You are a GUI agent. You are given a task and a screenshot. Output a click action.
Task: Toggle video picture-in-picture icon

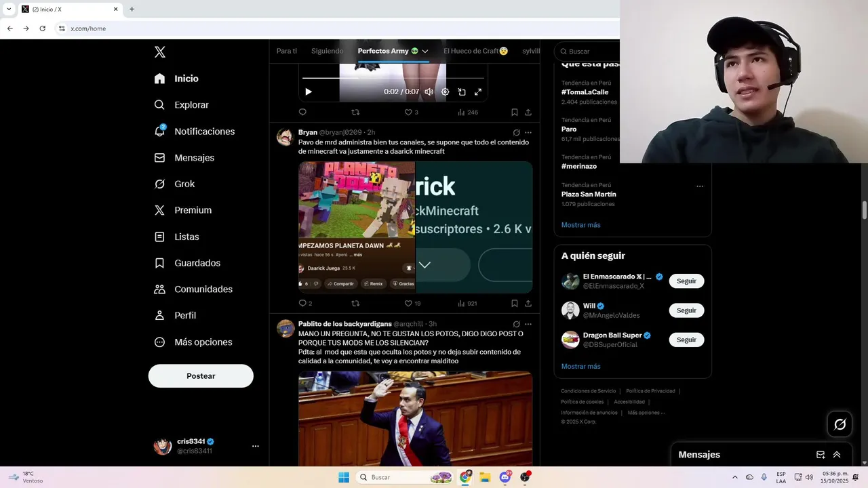462,91
